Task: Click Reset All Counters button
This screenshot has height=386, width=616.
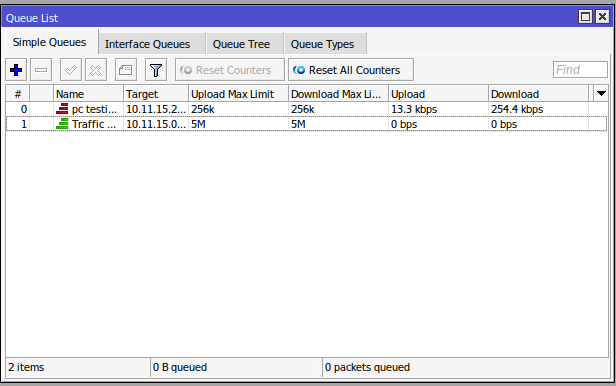Action: (351, 70)
